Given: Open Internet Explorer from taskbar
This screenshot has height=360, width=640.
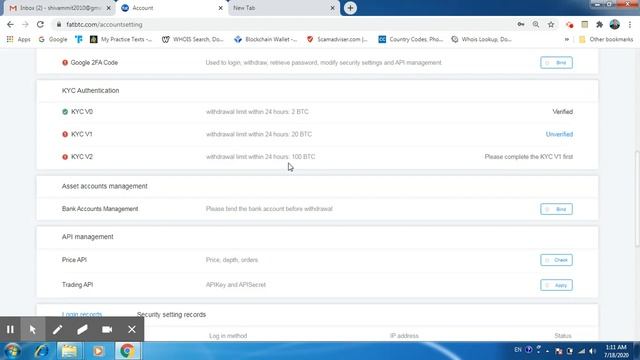Looking at the screenshot, I should click(x=42, y=351).
